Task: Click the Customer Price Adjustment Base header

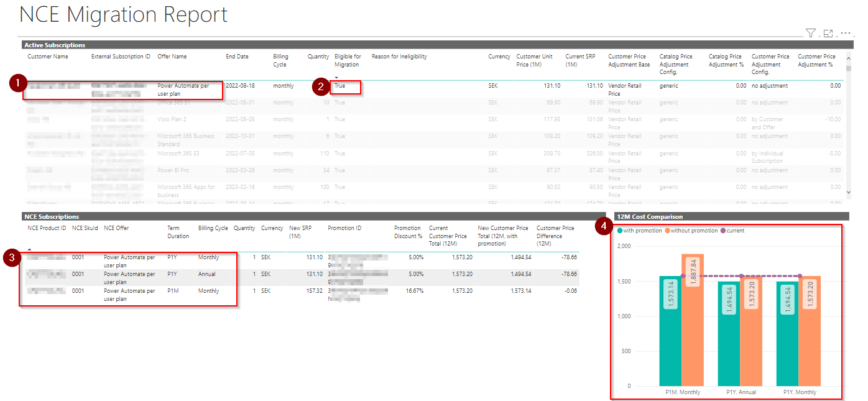Action: pos(629,60)
